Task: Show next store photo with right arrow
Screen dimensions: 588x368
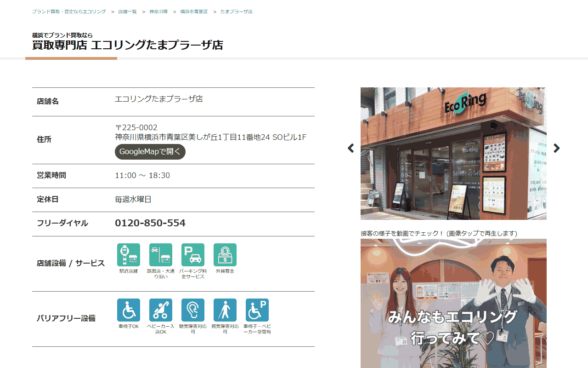Action: 557,148
